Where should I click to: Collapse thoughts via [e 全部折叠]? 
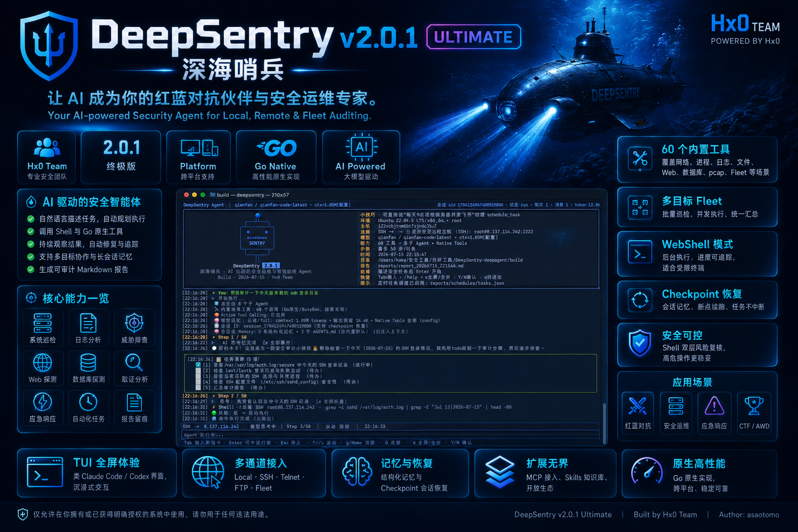[331, 402]
